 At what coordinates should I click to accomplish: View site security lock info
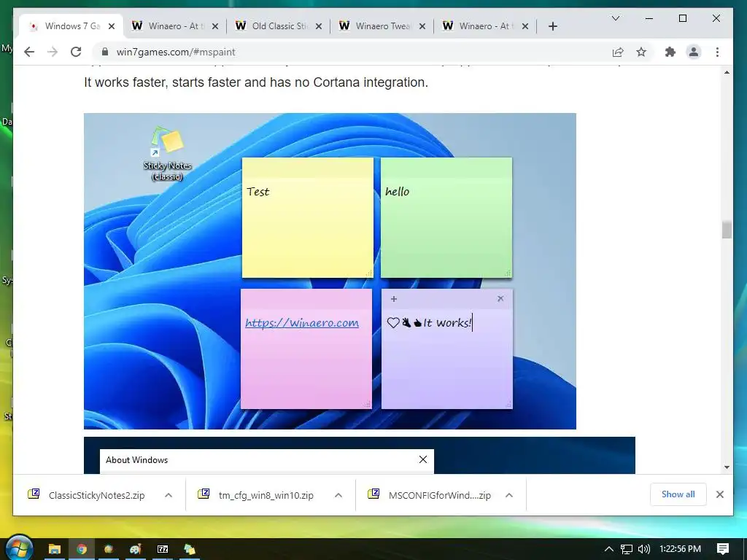point(105,52)
